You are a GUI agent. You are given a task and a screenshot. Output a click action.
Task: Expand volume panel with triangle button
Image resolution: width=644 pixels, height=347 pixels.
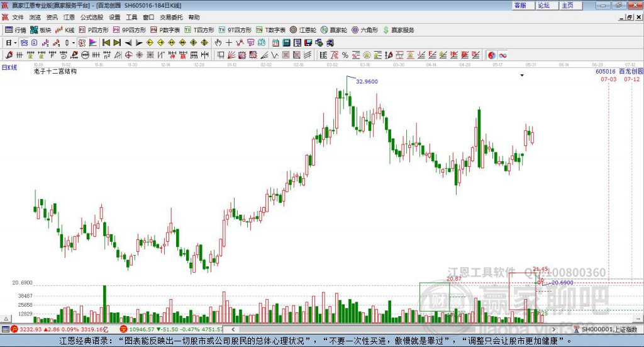(6, 319)
